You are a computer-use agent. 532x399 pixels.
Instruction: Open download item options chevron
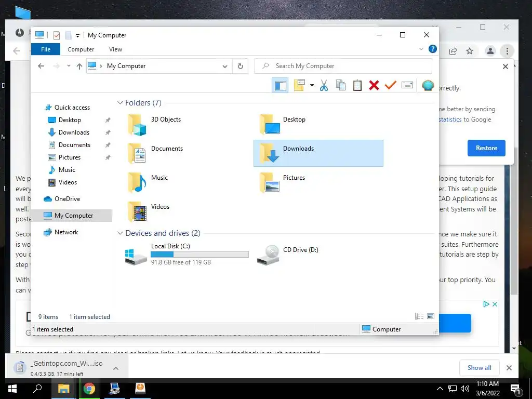(116, 368)
